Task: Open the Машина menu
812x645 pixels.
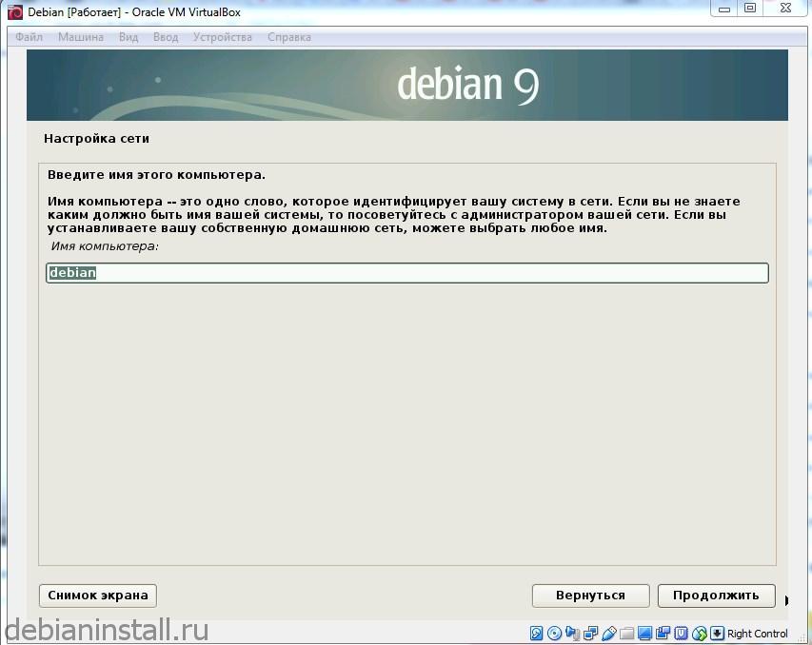Action: [x=80, y=37]
